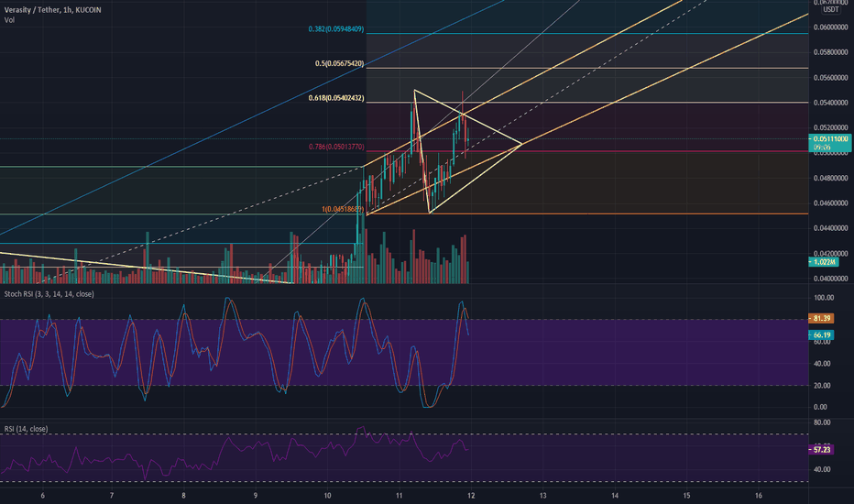Click the volume value tag 1.022M
This screenshot has height=504, width=854.
coord(824,262)
